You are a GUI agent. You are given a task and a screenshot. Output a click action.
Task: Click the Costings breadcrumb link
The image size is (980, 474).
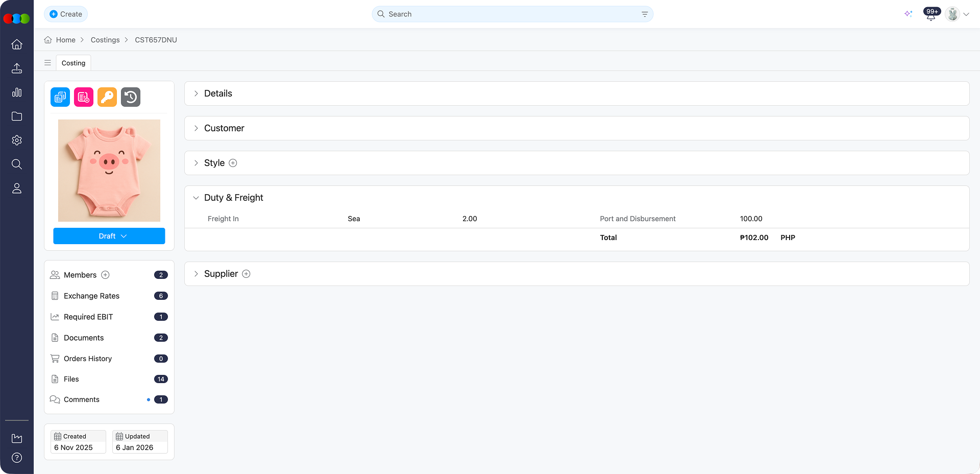point(105,40)
